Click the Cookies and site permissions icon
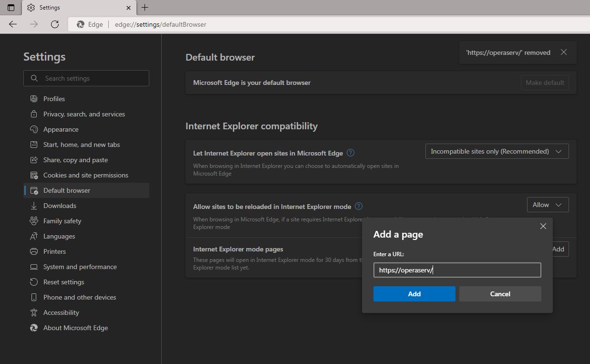This screenshot has width=590, height=364. click(x=34, y=175)
